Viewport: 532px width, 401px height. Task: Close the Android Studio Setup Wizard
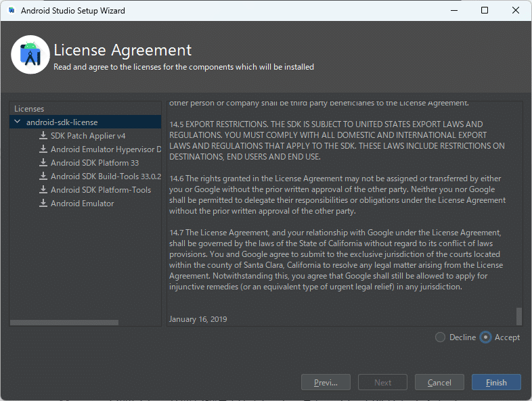click(515, 11)
